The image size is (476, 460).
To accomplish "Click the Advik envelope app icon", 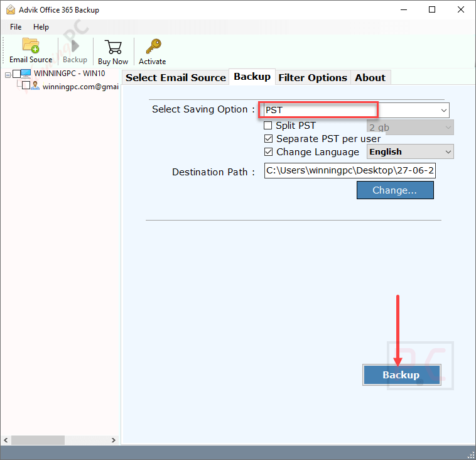I will pyautogui.click(x=11, y=9).
